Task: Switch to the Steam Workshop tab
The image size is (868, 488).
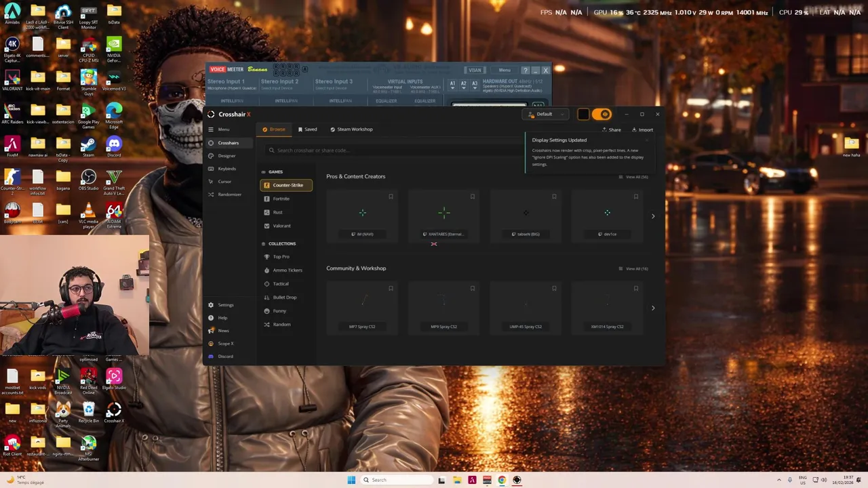Action: 351,129
